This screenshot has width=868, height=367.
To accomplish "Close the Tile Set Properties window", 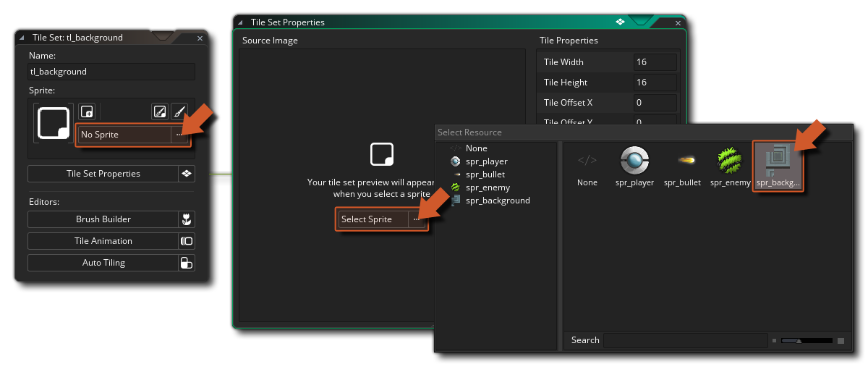I will (678, 22).
